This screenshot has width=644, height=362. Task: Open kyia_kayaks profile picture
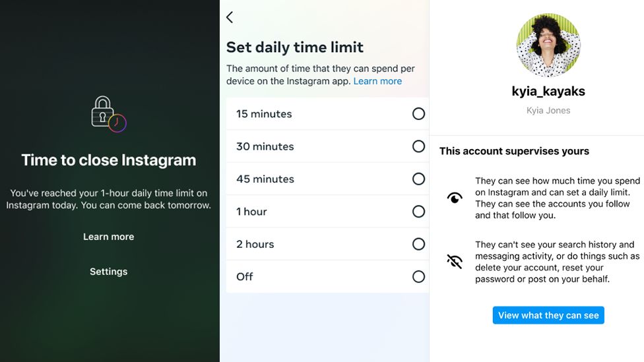click(548, 45)
